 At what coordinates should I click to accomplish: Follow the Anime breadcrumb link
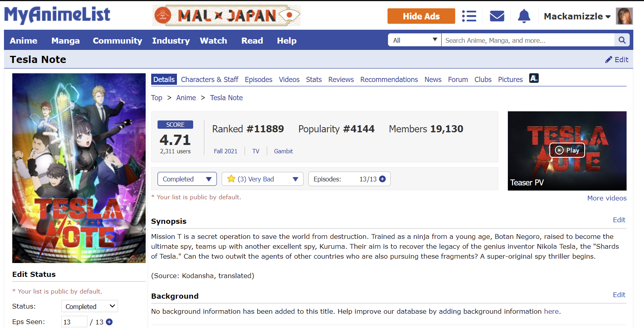(186, 98)
